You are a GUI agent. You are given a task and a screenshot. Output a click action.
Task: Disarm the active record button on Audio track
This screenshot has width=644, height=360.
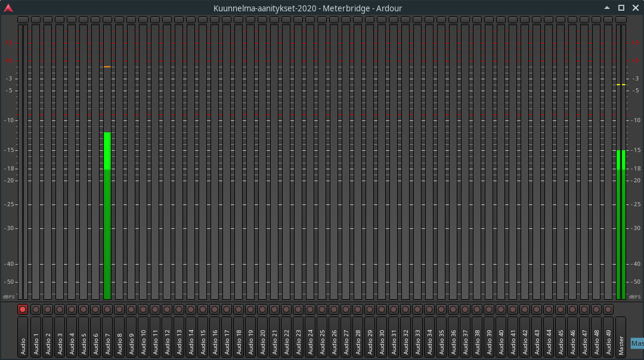click(23, 309)
